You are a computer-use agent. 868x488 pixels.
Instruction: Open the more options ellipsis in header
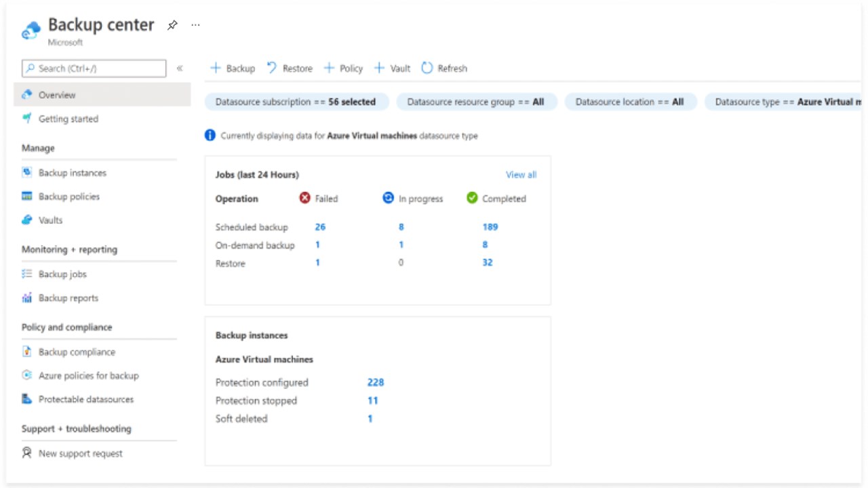195,25
